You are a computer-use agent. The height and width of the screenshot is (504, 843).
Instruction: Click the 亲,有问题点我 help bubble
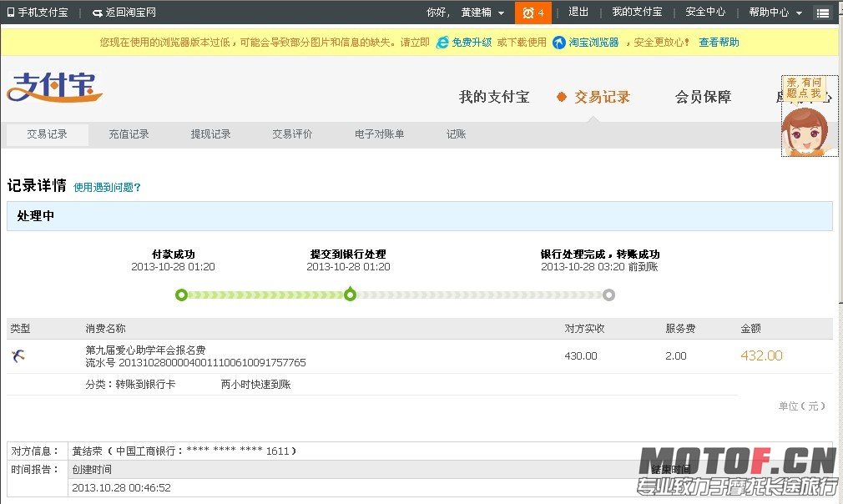[x=804, y=88]
